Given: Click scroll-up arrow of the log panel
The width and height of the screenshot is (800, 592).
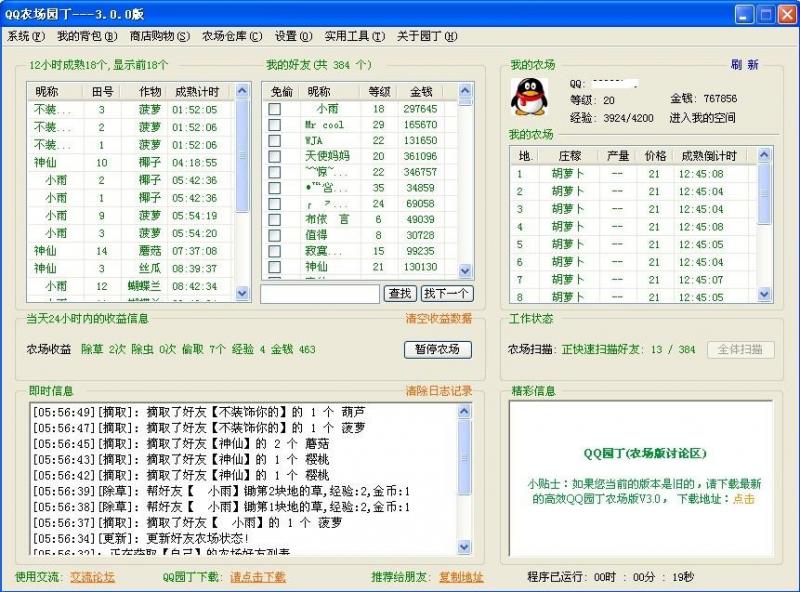Looking at the screenshot, I should pos(464,411).
